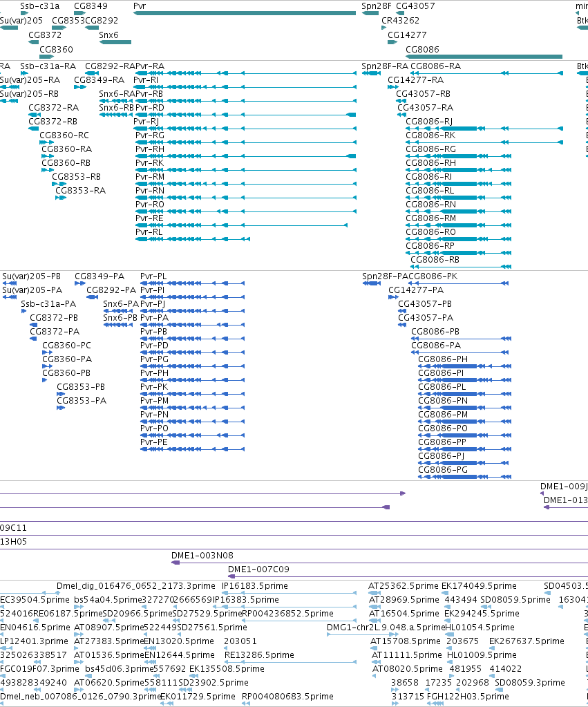Click the CG14277-RA transcript label

click(415, 80)
